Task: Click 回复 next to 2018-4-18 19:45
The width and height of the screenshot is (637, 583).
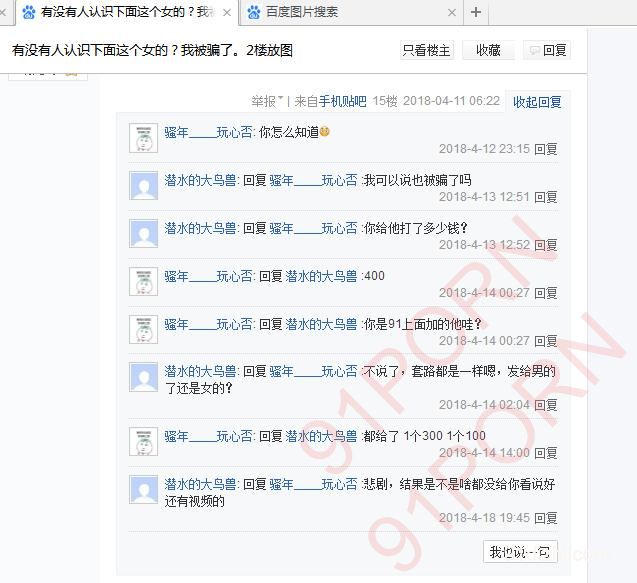Action: pyautogui.click(x=546, y=518)
